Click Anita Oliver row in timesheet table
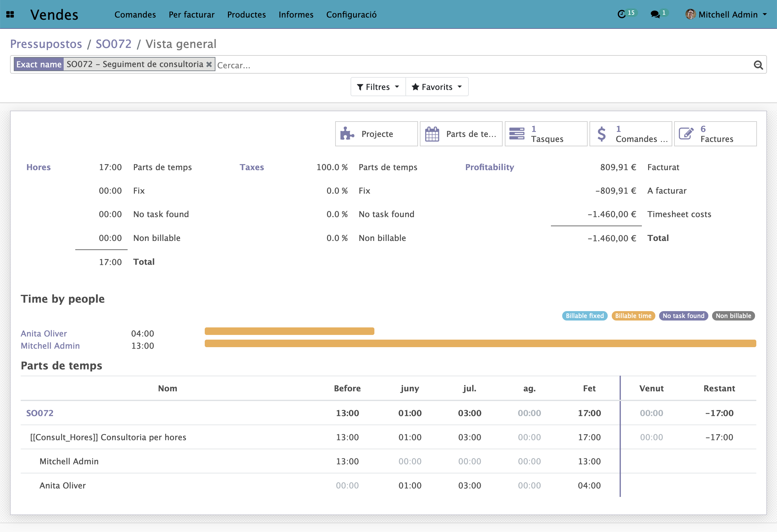This screenshot has height=532, width=777. (388, 486)
